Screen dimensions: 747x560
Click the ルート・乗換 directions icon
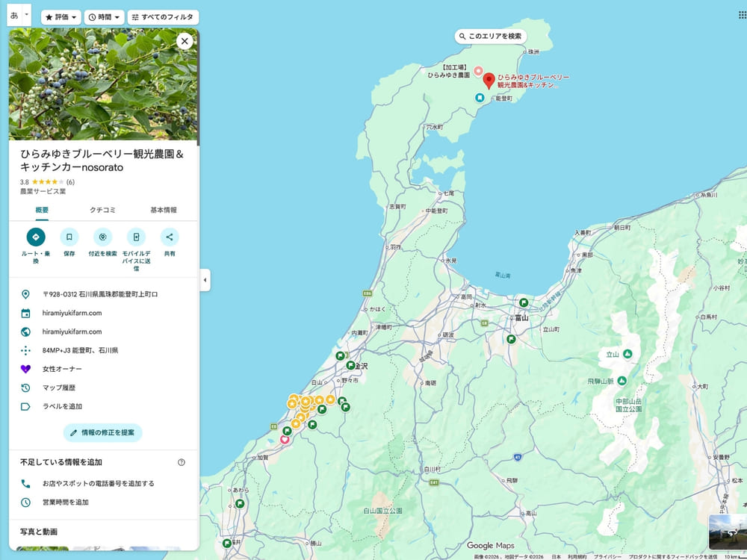click(36, 237)
